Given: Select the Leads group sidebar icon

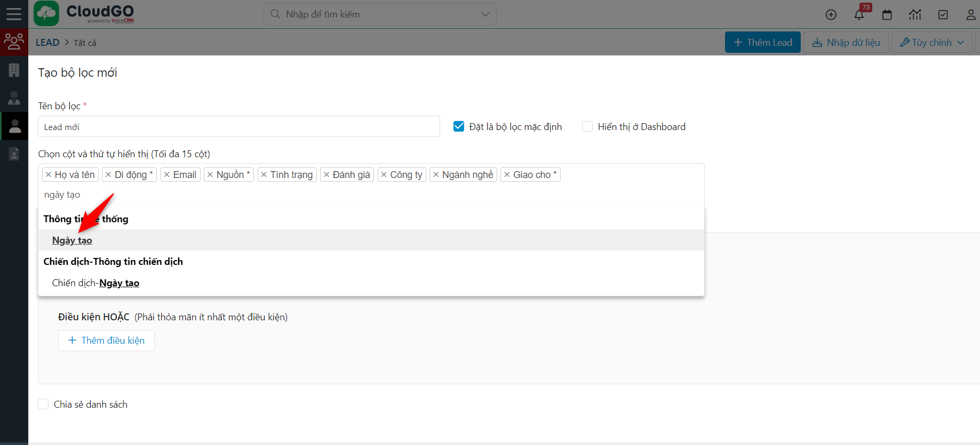Looking at the screenshot, I should point(14,42).
